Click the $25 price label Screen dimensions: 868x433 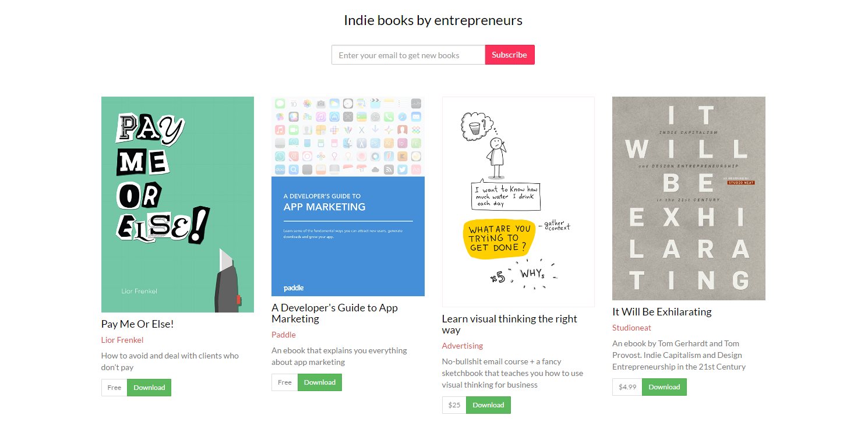454,405
